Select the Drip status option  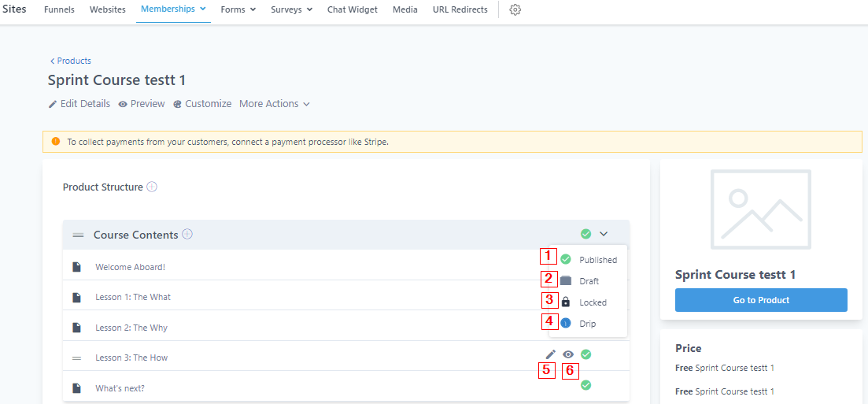(587, 324)
